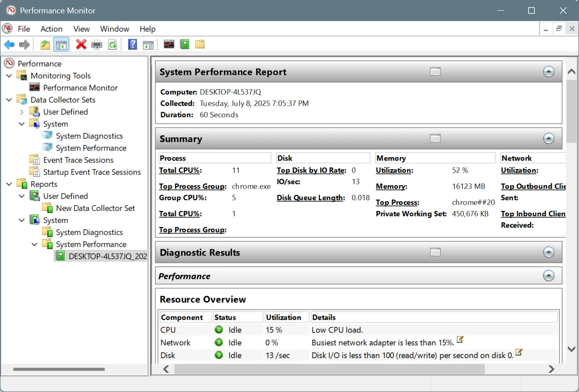This screenshot has width=579, height=392.
Task: Click green View as Report icon
Action: tap(184, 44)
